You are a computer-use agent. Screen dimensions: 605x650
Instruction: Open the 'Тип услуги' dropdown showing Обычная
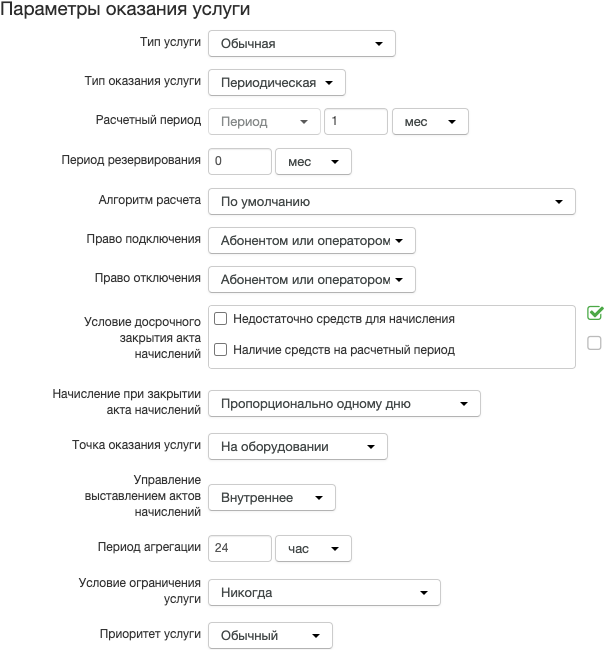[302, 44]
